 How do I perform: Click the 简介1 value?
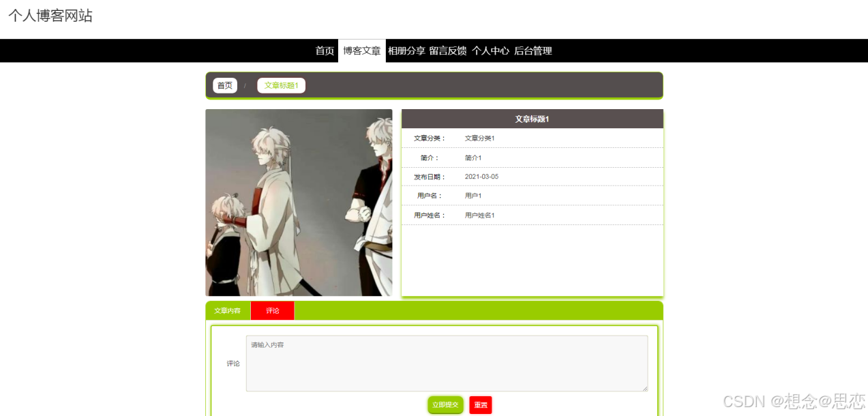click(x=473, y=158)
